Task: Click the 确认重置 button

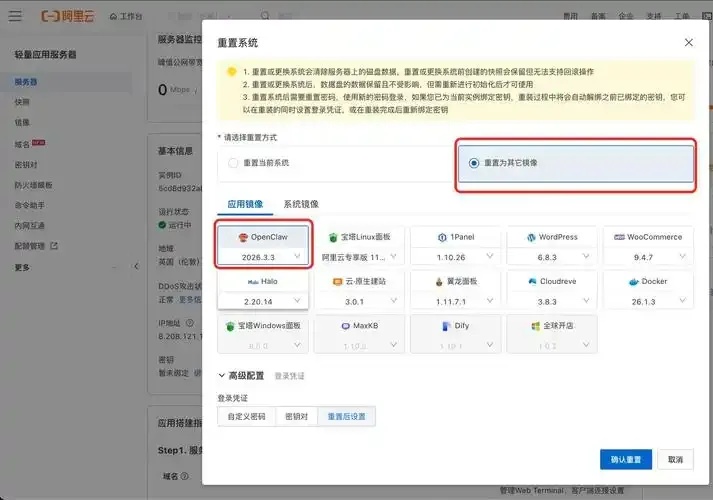Action: tap(626, 460)
